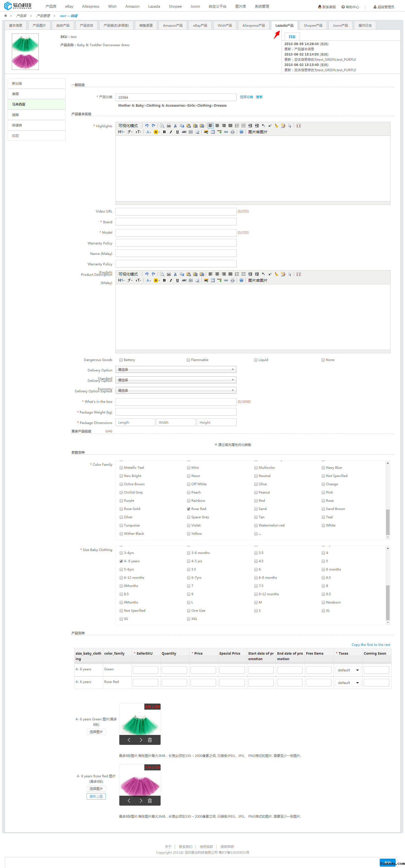Click 复制上图 button for Rose Red images
This screenshot has width=405, height=868.
(x=96, y=797)
